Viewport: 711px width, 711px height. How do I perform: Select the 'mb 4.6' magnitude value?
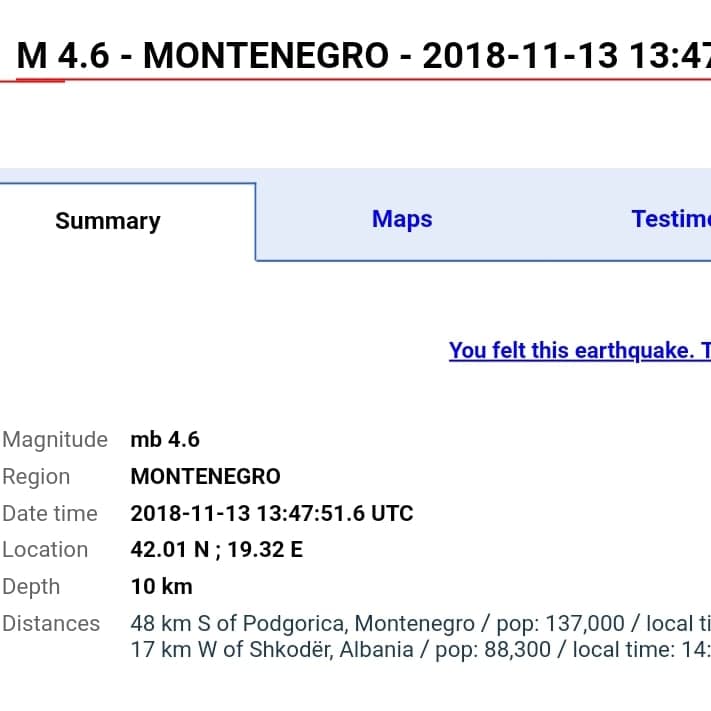[x=165, y=439]
